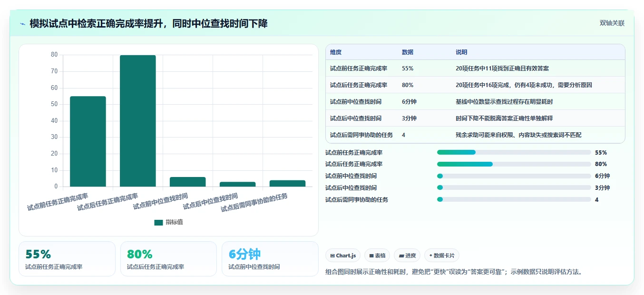
Task: Click the chart bar for 试点后中位查找时间
Action: [x=238, y=184]
